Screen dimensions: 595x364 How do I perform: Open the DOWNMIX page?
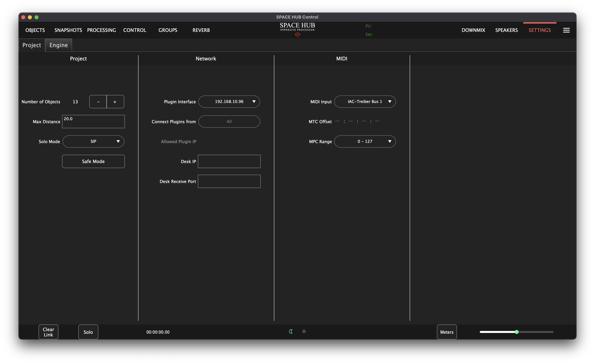[x=473, y=30]
